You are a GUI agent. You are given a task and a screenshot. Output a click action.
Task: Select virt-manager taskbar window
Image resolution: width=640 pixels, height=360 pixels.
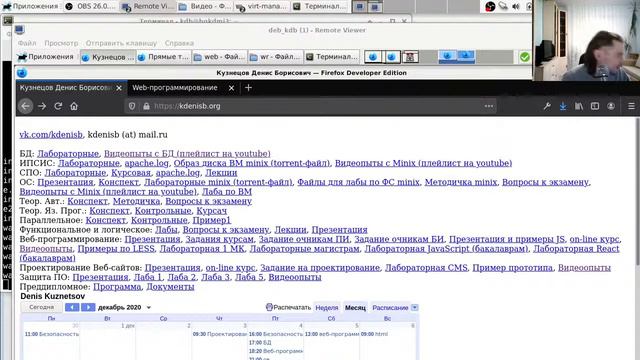click(262, 7)
